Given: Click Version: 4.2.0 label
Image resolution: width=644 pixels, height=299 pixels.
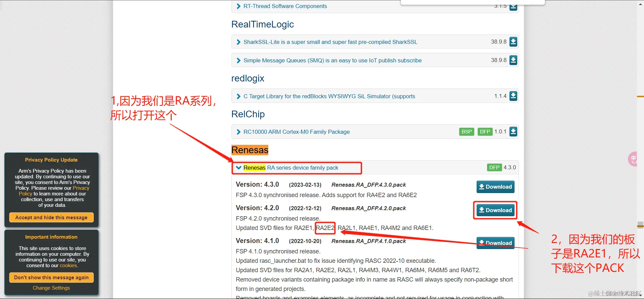Looking at the screenshot, I should click(257, 208).
